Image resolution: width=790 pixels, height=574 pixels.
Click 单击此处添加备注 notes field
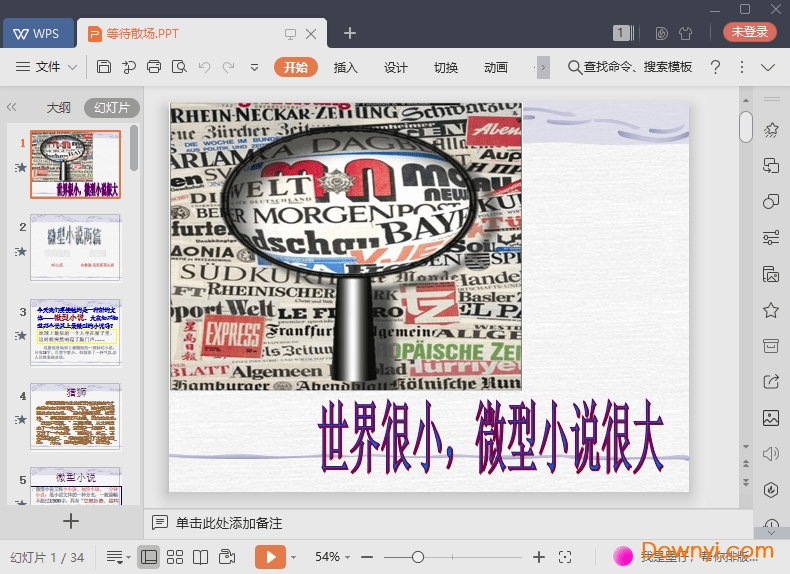point(229,523)
